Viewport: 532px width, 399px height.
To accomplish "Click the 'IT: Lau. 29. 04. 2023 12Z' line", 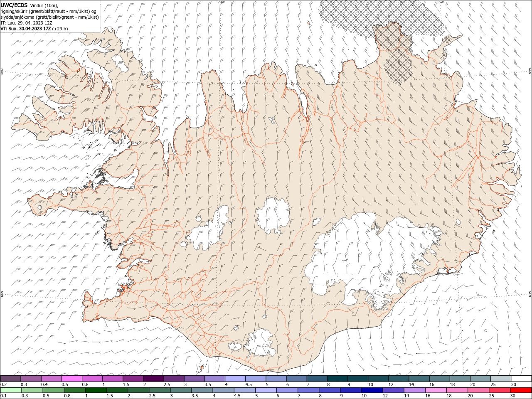I will (26, 23).
